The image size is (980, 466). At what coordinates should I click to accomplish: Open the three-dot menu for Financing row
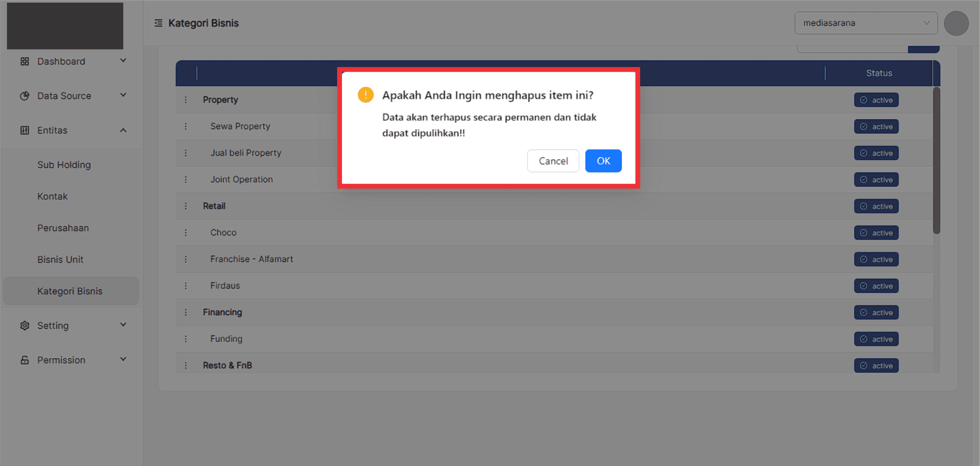186,312
